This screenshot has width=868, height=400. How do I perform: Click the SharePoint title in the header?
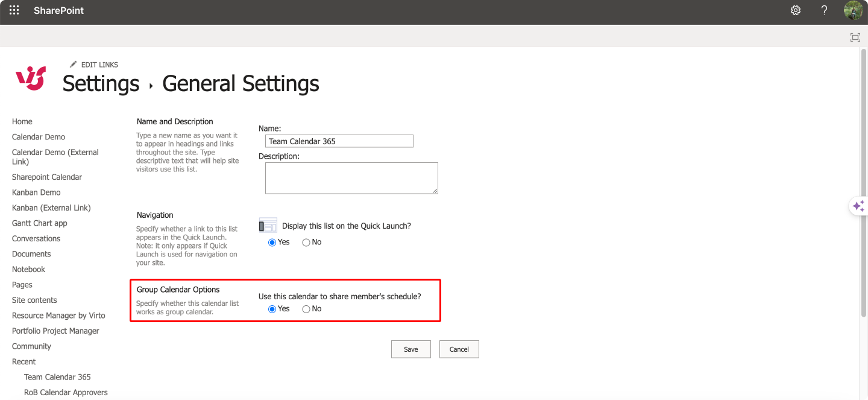pyautogui.click(x=59, y=10)
